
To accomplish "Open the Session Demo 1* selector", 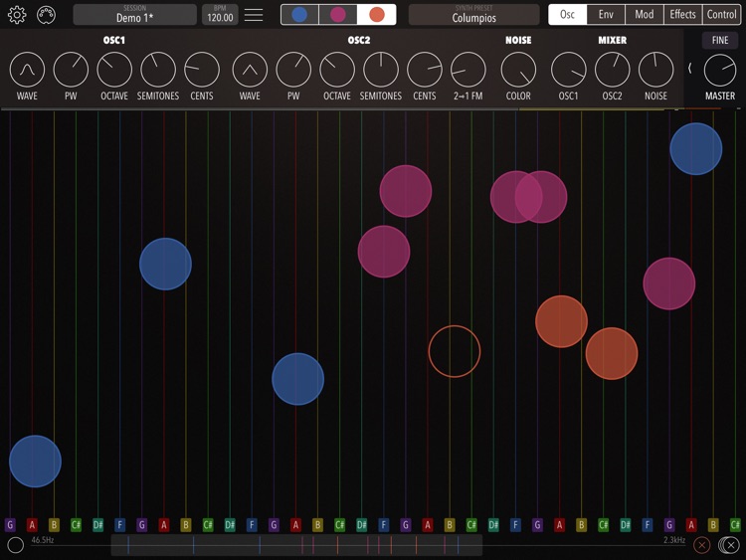I will coord(134,15).
